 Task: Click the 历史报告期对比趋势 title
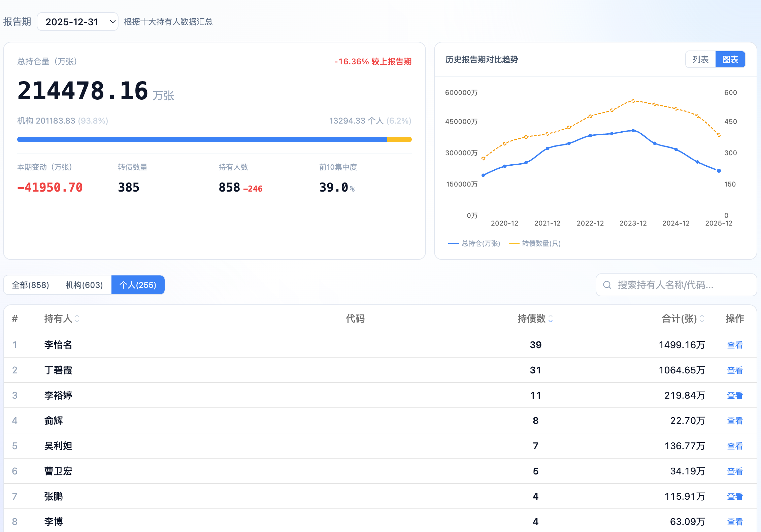pos(482,60)
